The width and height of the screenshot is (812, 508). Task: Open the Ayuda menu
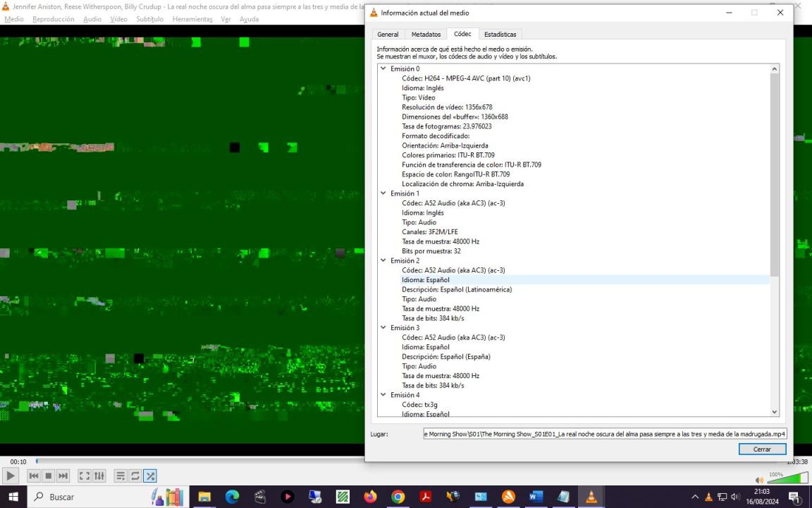[x=249, y=19]
